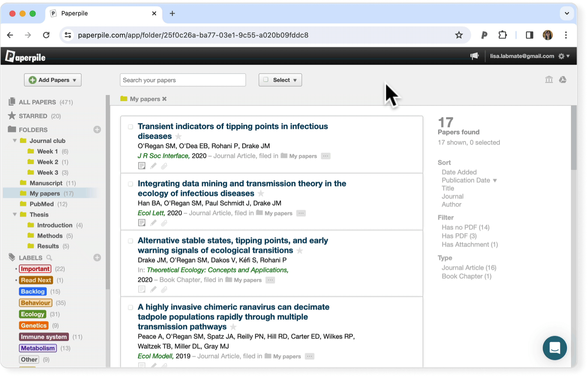Open notes for the tipping points paper
The width and height of the screenshot is (588, 378).
click(142, 165)
